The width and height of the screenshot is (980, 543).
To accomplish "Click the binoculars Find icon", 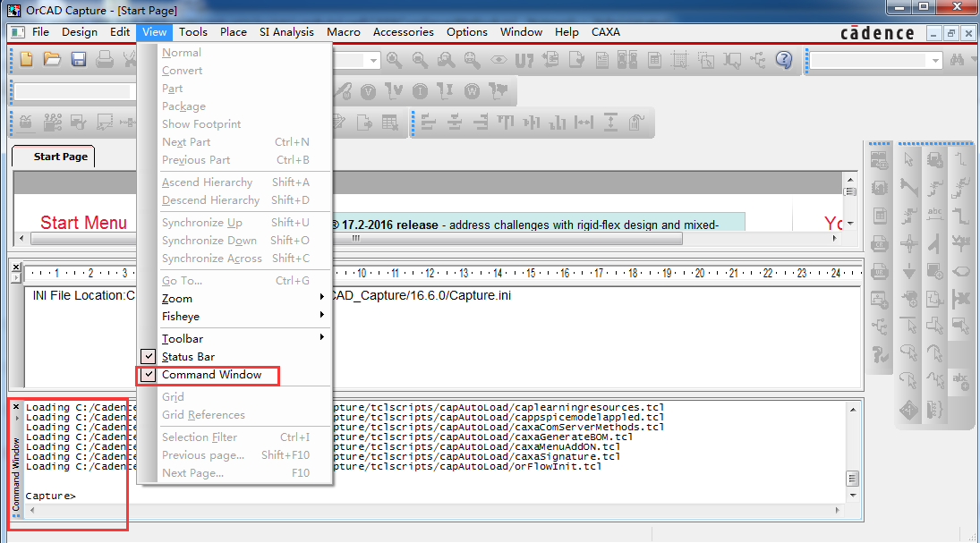I will click(957, 60).
